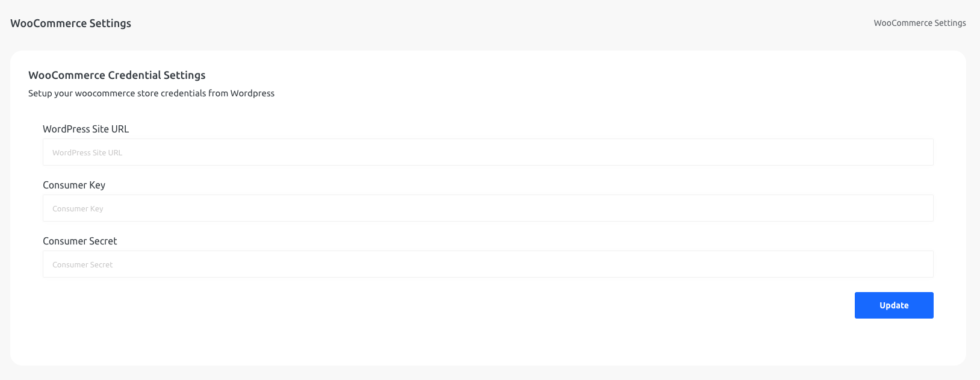Viewport: 980px width, 380px height.
Task: Click the WordPress Site URL label
Action: click(x=85, y=129)
